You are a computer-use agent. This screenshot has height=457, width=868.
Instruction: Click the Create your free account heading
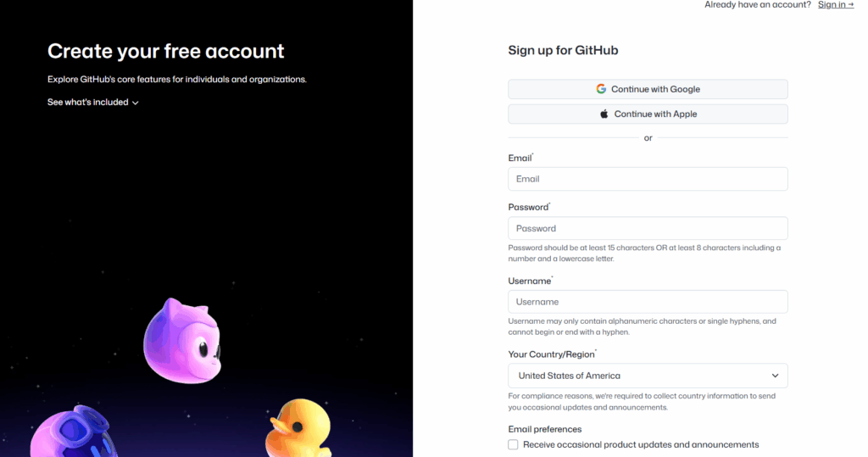pyautogui.click(x=166, y=51)
